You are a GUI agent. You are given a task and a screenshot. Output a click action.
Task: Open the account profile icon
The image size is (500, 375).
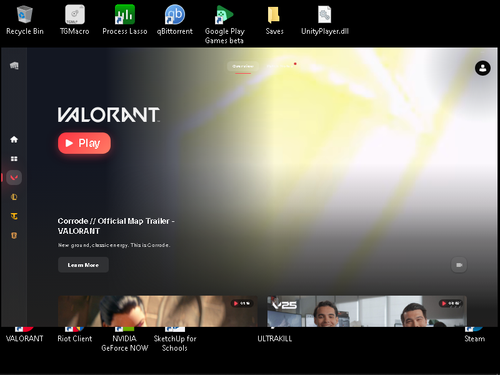pyautogui.click(x=482, y=68)
